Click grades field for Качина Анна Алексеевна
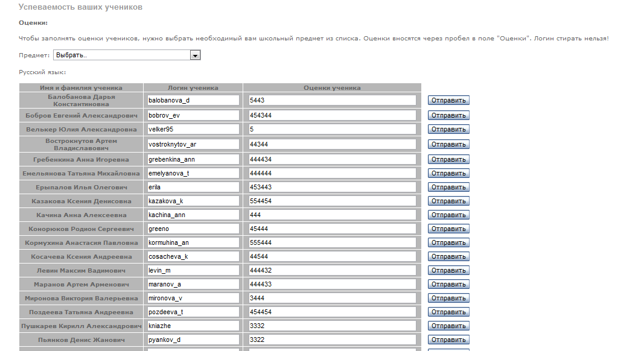This screenshot has height=351, width=644. point(332,215)
